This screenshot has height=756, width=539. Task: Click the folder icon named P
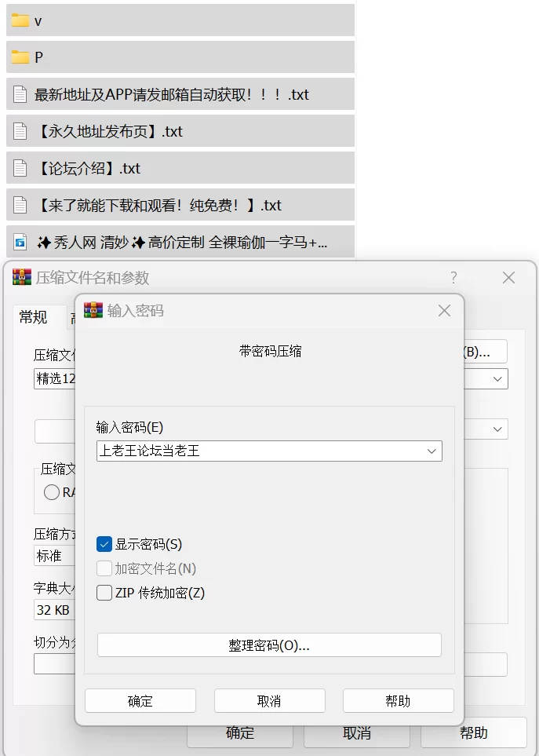point(20,57)
